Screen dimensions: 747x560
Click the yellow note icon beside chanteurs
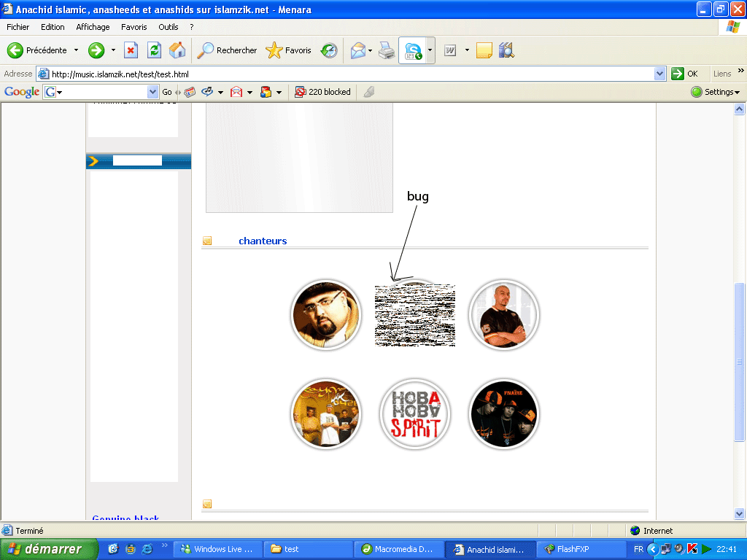pyautogui.click(x=207, y=241)
